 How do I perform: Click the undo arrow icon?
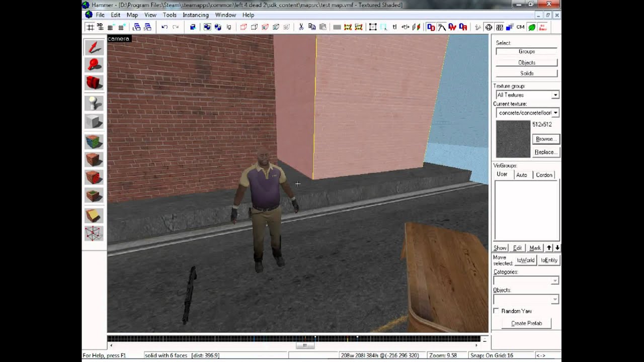[x=165, y=27]
